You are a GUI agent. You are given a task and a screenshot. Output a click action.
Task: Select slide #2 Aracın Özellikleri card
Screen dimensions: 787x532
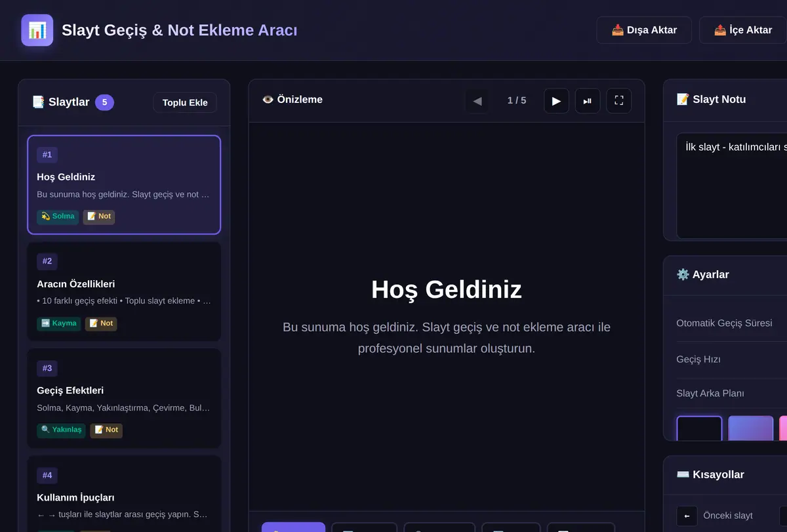click(x=124, y=292)
